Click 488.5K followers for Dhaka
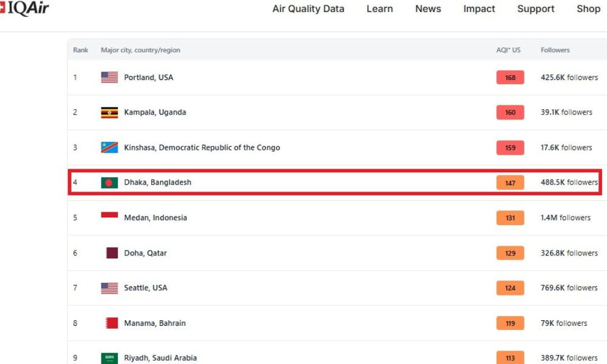607x364 pixels. 569,182
